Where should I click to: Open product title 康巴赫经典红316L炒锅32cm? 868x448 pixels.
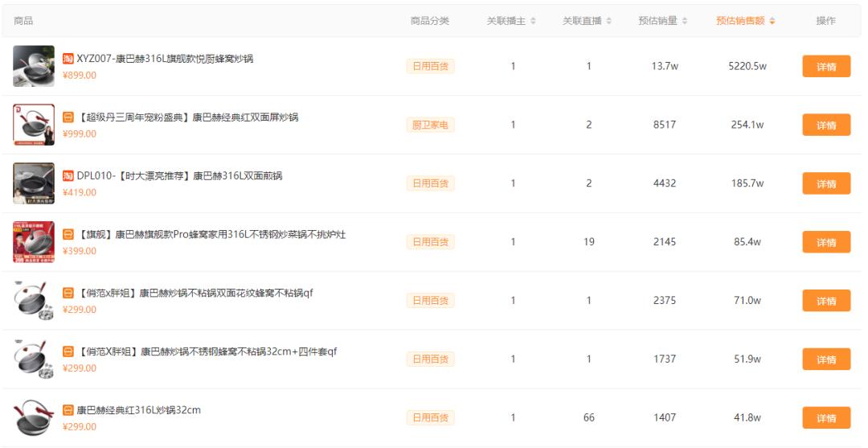[138, 411]
